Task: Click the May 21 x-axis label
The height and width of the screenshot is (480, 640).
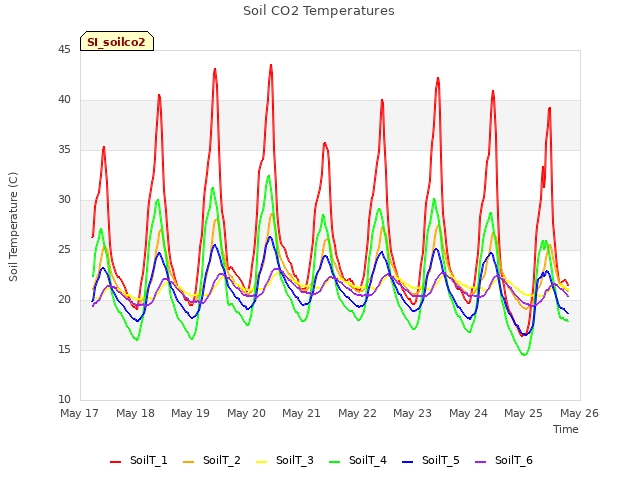Action: 301,413
